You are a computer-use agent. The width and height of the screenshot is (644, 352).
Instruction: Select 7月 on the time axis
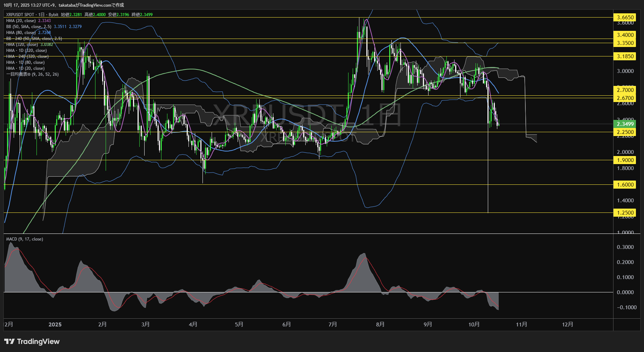click(333, 325)
